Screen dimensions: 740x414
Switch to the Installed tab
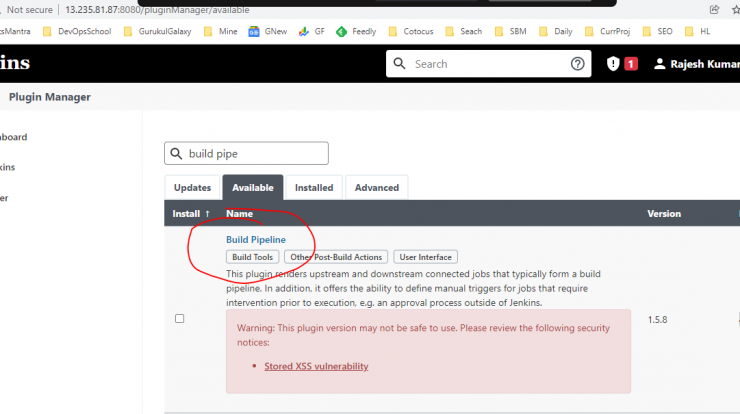pyautogui.click(x=314, y=187)
